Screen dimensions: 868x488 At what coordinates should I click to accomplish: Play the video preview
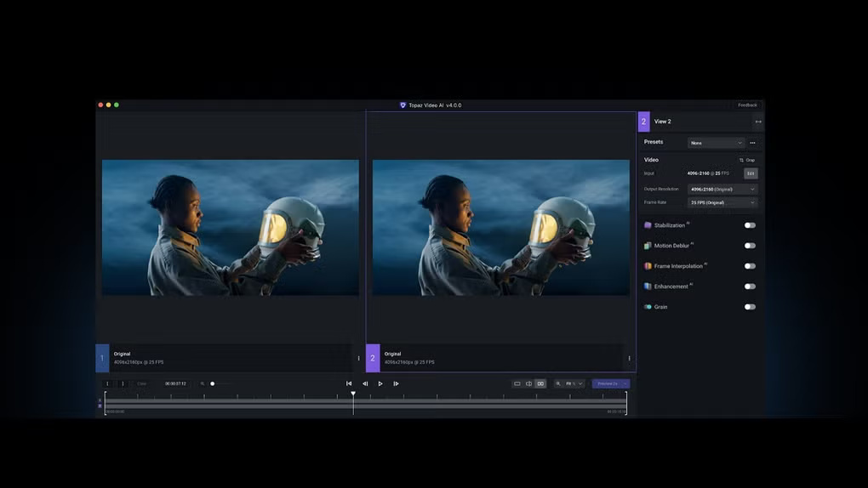(380, 383)
